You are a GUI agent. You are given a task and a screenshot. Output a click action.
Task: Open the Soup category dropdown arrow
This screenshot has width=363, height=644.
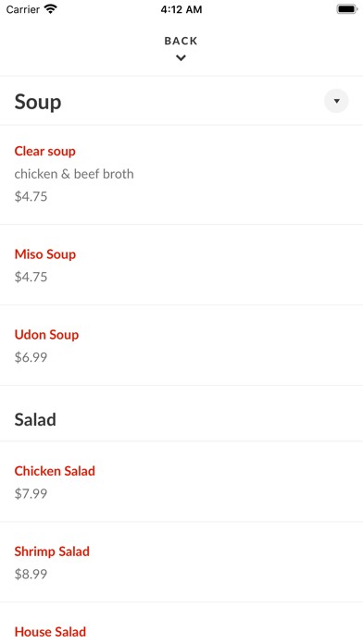(336, 101)
